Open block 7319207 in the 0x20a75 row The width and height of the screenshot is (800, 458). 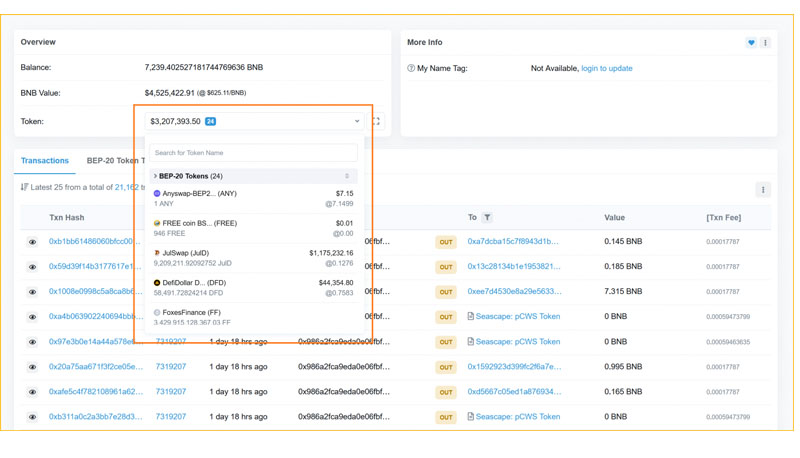171,367
